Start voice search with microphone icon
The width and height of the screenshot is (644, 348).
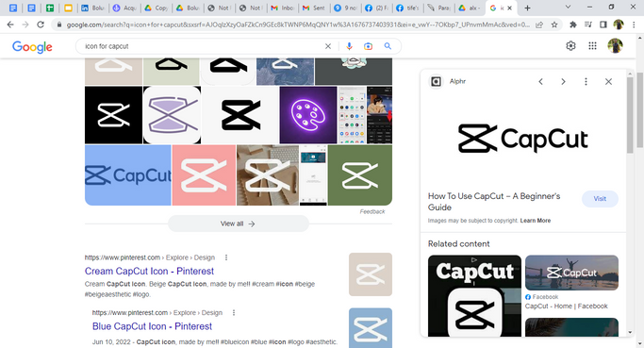point(349,46)
